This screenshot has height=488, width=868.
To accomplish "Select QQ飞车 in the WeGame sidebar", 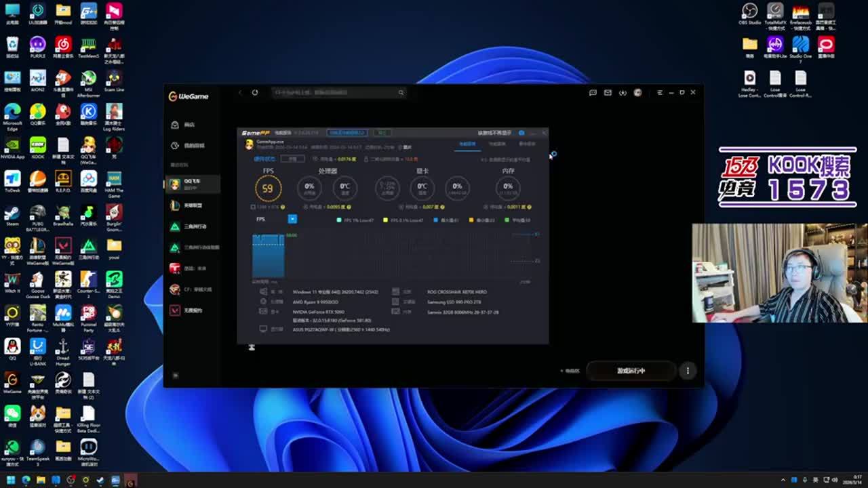I will 193,184.
